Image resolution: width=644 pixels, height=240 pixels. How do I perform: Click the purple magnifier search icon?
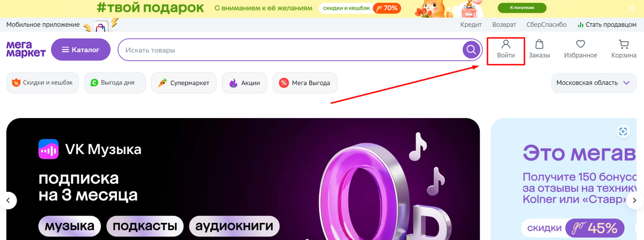click(x=471, y=50)
